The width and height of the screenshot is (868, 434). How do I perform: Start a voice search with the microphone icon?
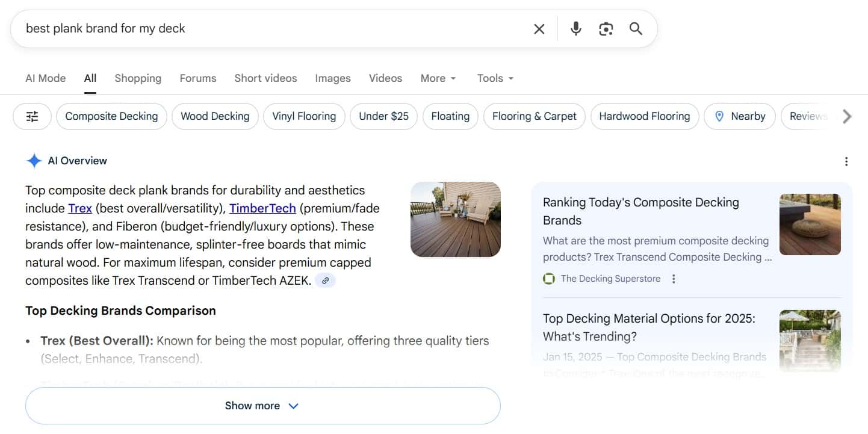point(575,28)
